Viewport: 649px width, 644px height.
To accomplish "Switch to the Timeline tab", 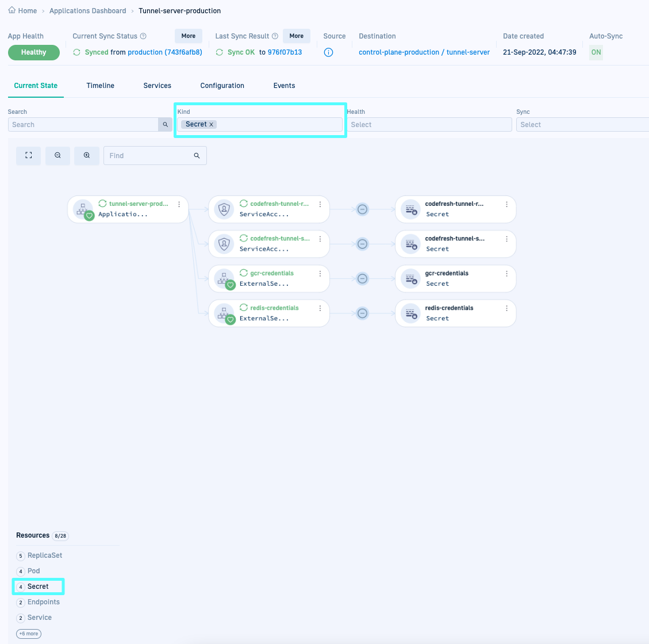I will coord(100,86).
